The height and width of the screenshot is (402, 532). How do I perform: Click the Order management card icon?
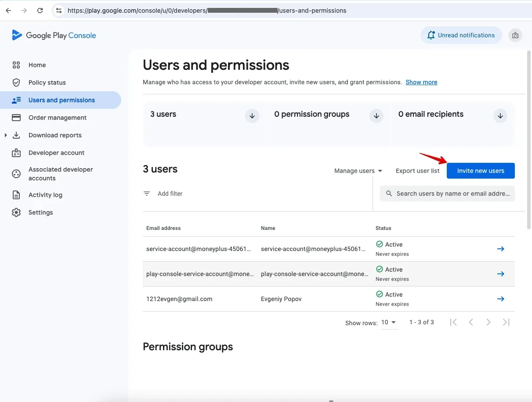(16, 118)
